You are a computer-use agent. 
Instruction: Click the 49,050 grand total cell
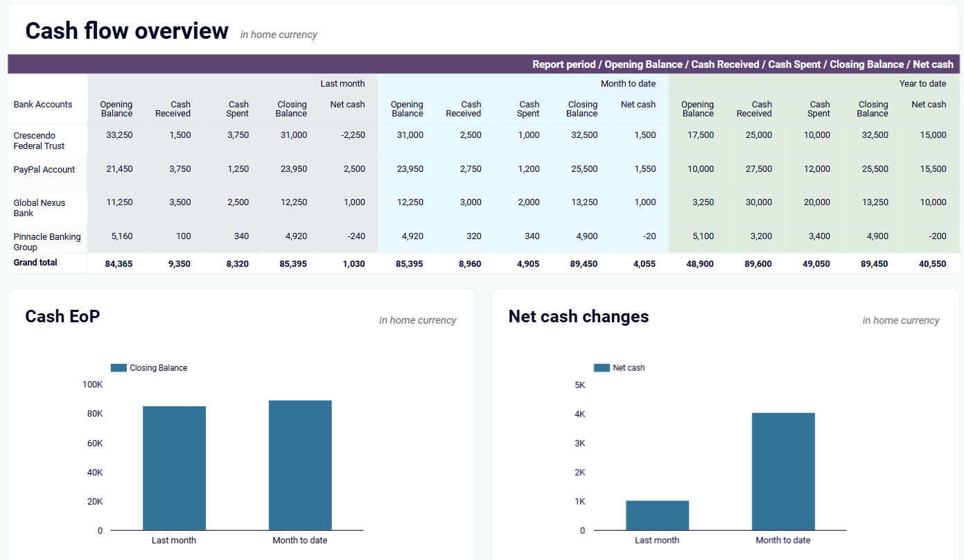(x=816, y=264)
